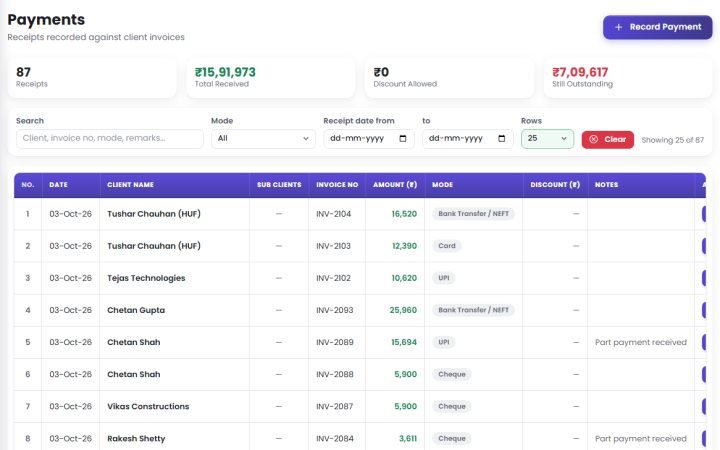Click Bank Transfer / NEFT badge for INV-2104
The height and width of the screenshot is (450, 720).
coord(473,214)
